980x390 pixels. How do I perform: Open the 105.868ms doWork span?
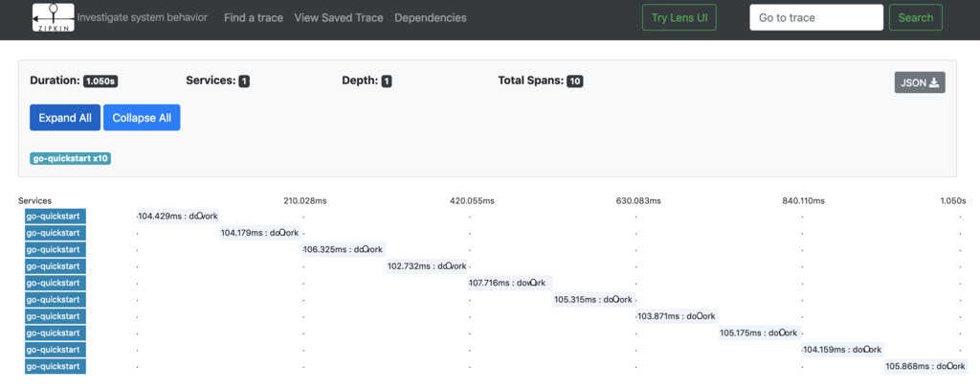(924, 366)
